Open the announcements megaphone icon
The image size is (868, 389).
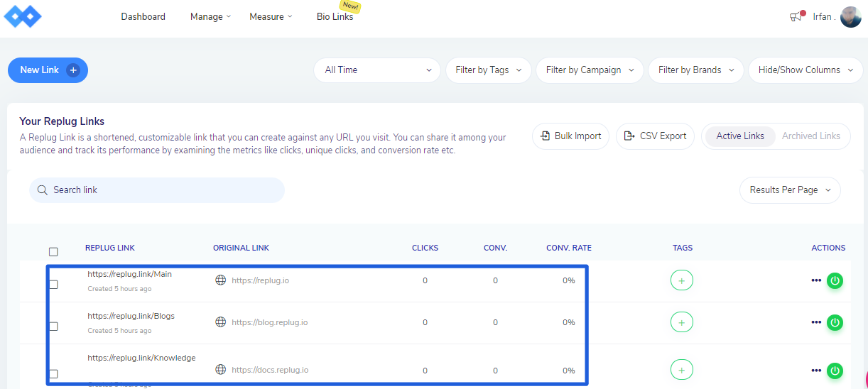[x=796, y=17]
